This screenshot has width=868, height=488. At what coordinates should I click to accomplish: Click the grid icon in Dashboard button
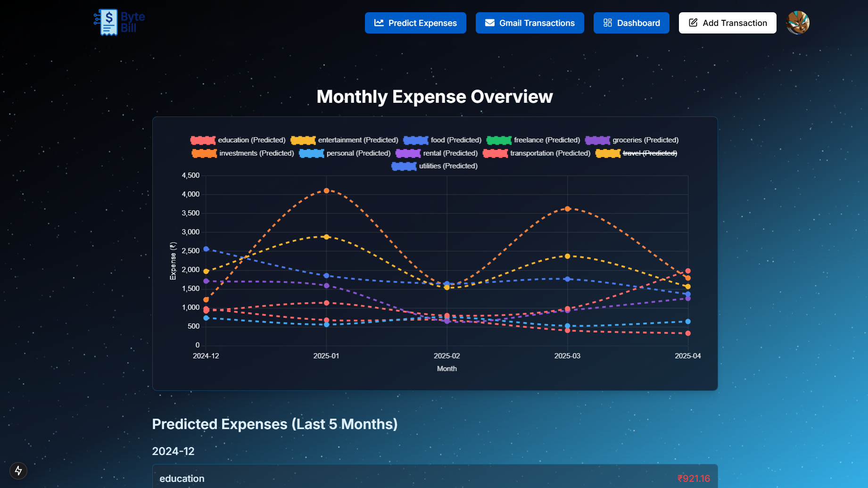[x=607, y=23]
